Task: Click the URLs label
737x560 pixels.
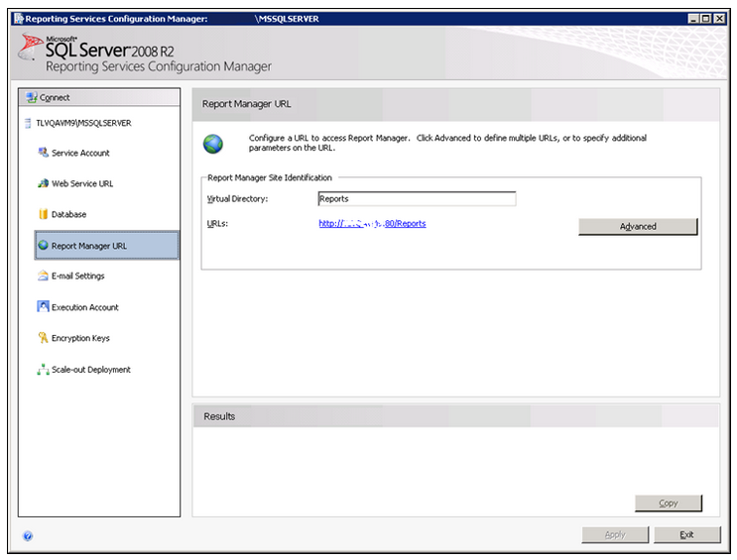Action: click(217, 224)
